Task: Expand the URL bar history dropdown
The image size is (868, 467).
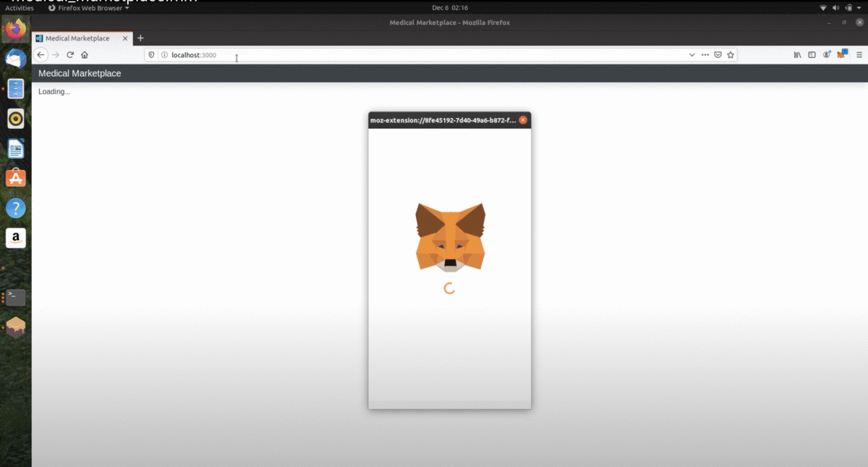Action: pyautogui.click(x=692, y=55)
